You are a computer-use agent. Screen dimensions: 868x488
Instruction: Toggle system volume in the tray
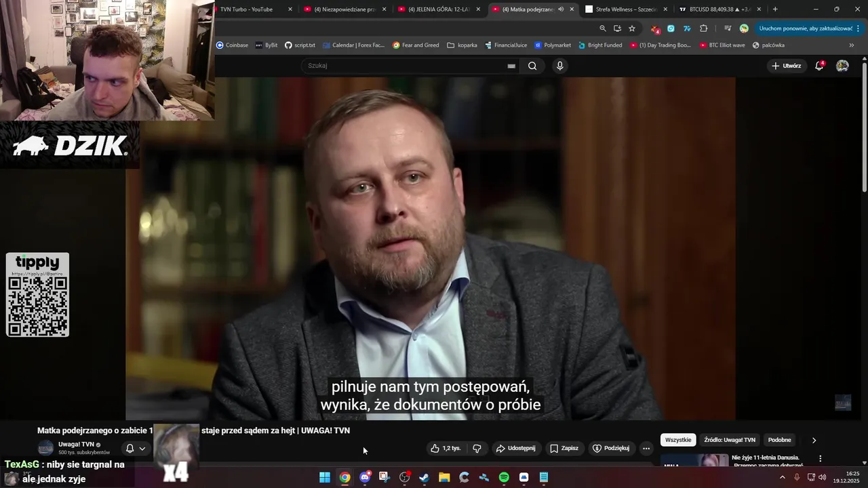823,478
